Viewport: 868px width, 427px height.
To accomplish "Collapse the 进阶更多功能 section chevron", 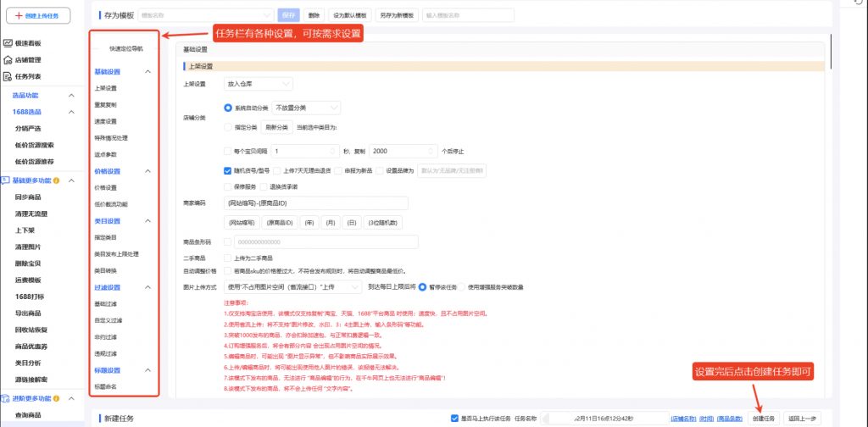I will coord(71,398).
